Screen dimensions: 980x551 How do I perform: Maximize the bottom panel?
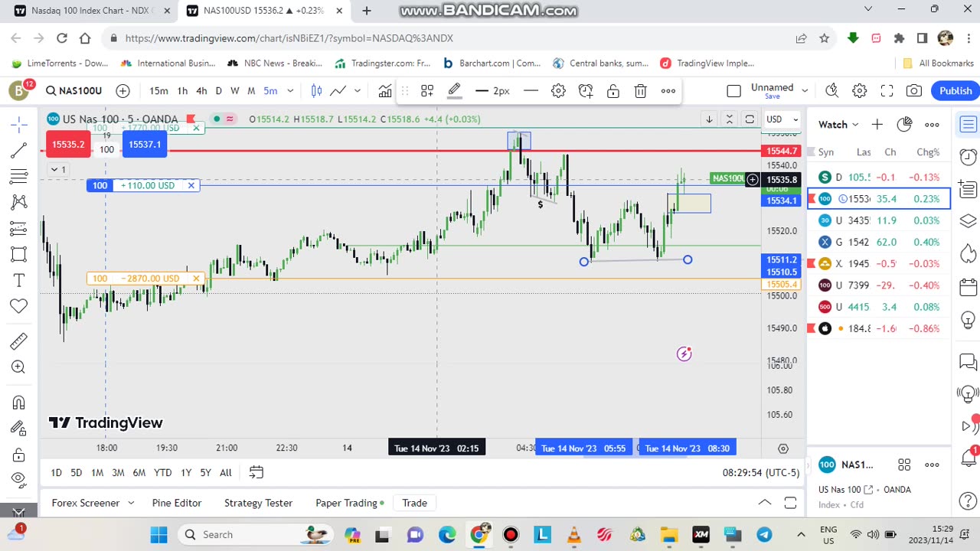(x=790, y=503)
